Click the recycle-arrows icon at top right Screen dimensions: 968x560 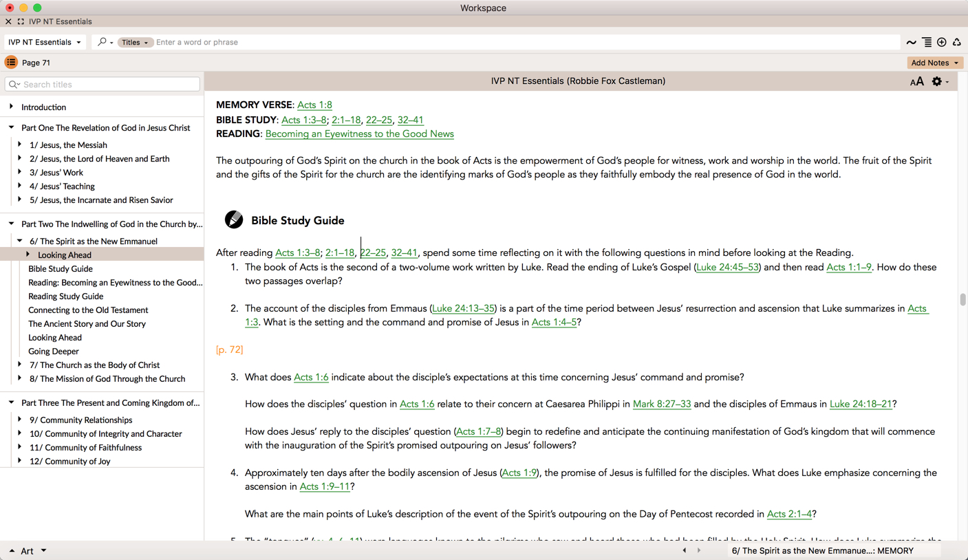point(957,43)
